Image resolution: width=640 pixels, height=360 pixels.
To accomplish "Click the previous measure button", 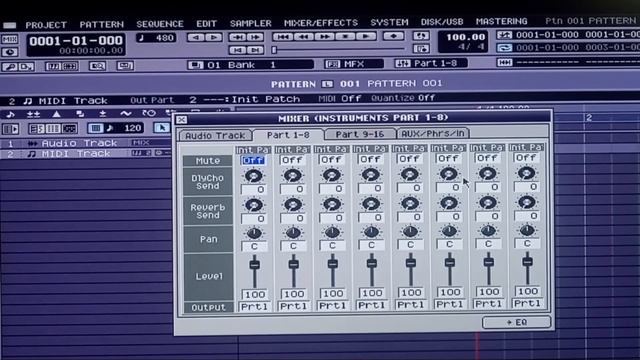I will (x=237, y=38).
